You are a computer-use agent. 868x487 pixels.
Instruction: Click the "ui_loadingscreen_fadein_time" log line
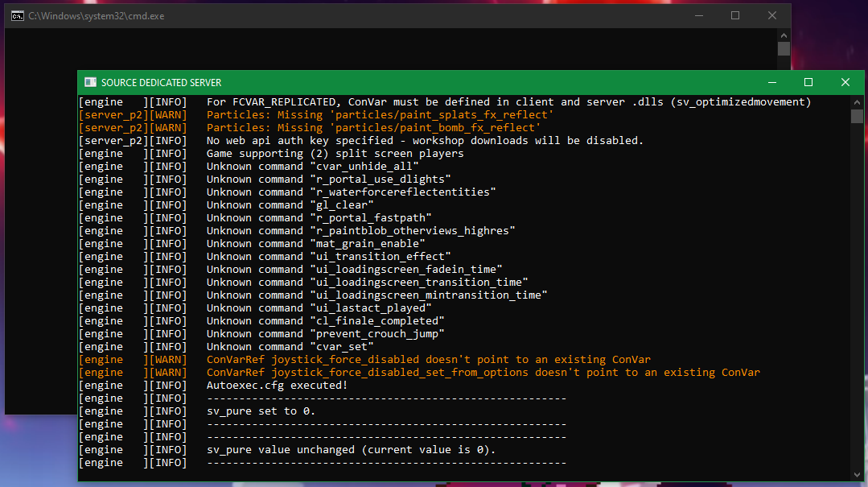pyautogui.click(x=290, y=270)
